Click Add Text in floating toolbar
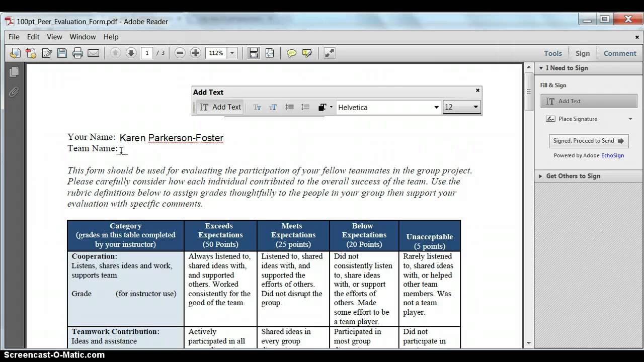 220,107
